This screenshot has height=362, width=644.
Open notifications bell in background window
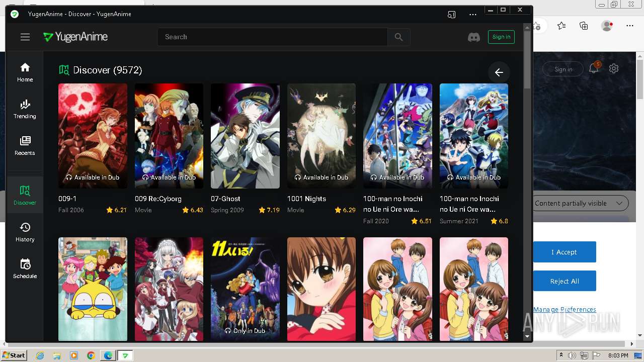pos(594,68)
